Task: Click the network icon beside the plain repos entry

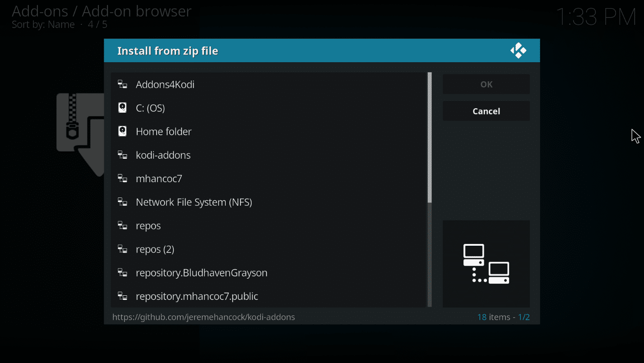Action: coord(122,225)
